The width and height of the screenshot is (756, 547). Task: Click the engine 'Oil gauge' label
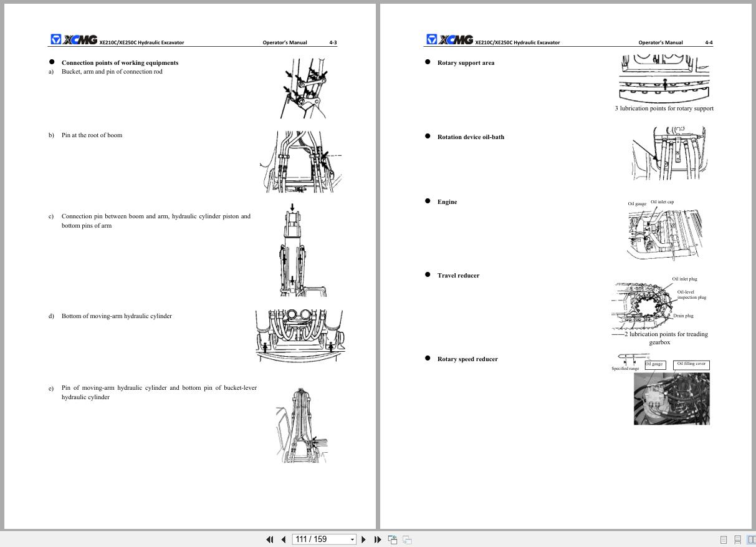point(637,204)
